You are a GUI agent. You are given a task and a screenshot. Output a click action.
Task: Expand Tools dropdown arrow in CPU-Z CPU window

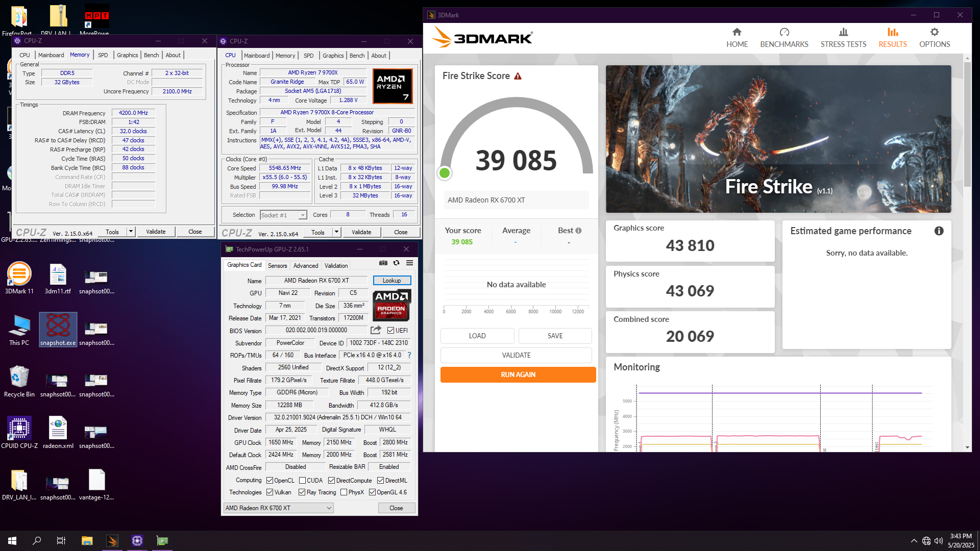[336, 232]
